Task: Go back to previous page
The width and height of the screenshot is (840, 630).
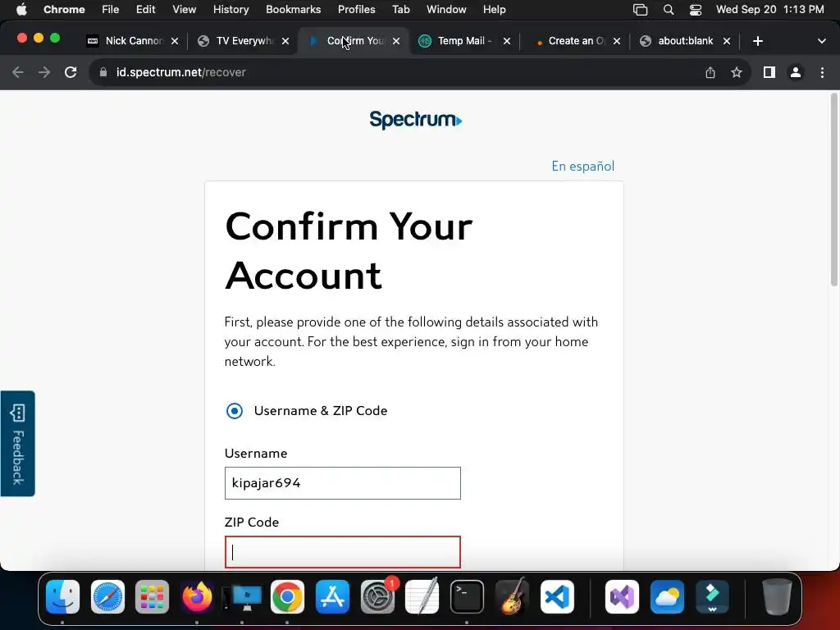Action: tap(18, 72)
